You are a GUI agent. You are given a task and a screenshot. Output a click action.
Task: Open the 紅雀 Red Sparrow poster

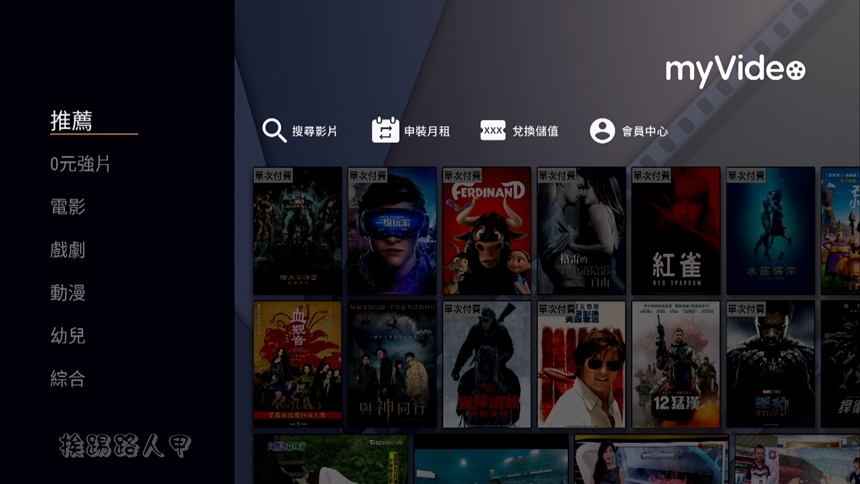(x=676, y=231)
